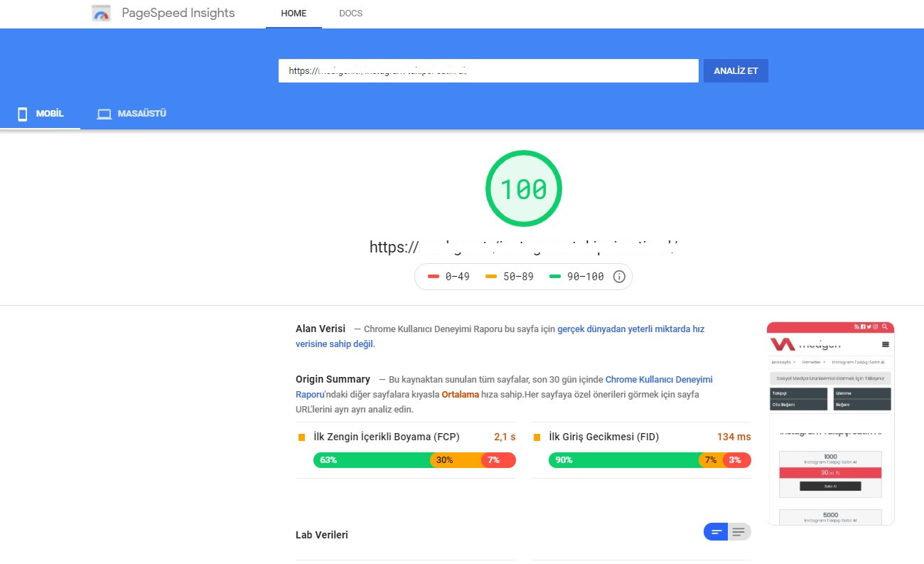Open the HOME tab
Screen dimensions: 924x564
[294, 14]
